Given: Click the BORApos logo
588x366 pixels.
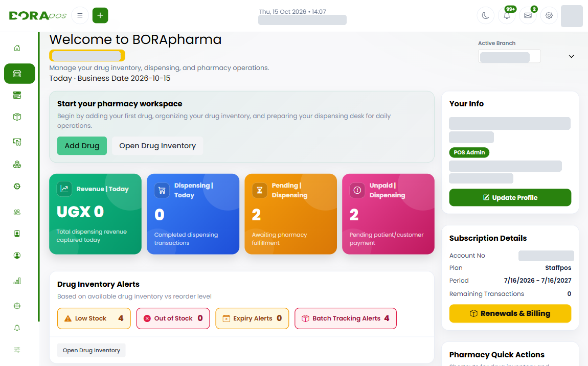Looking at the screenshot, I should pyautogui.click(x=37, y=15).
